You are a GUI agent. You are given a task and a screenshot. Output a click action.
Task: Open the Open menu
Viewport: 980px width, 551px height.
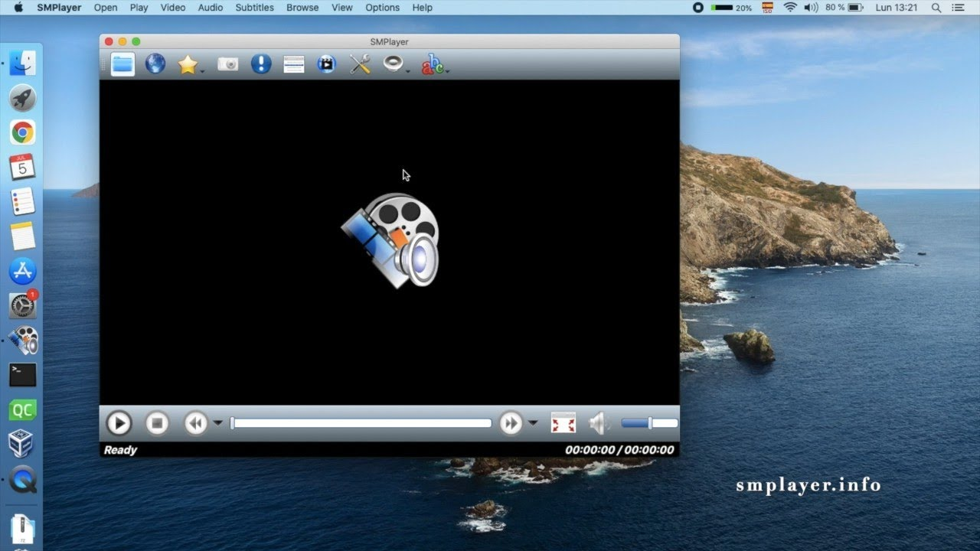click(x=106, y=8)
